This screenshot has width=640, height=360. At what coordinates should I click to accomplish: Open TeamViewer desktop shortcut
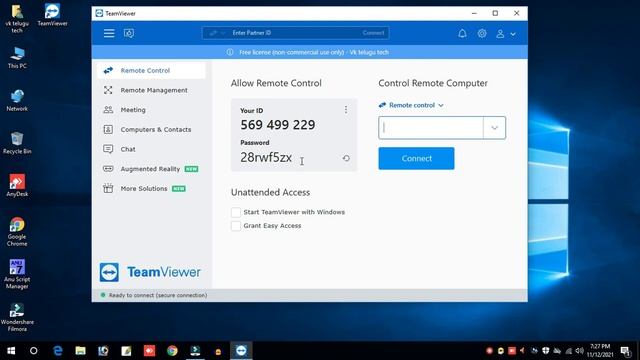[52, 15]
